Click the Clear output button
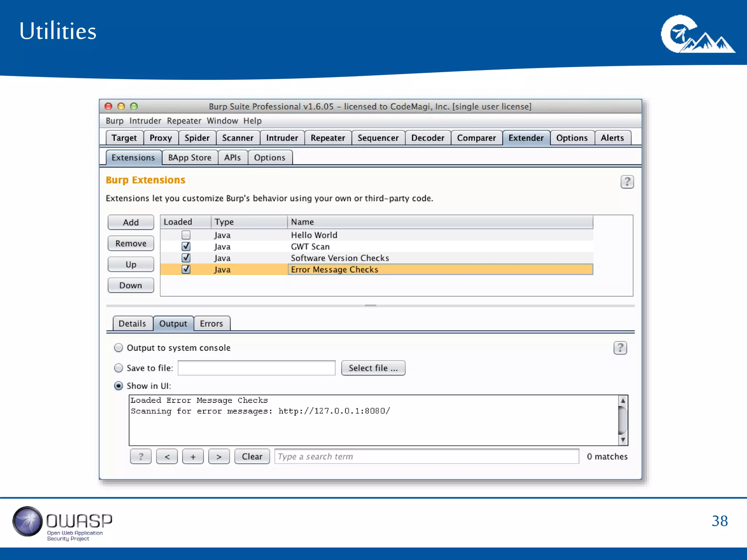The height and width of the screenshot is (560, 747). (252, 456)
